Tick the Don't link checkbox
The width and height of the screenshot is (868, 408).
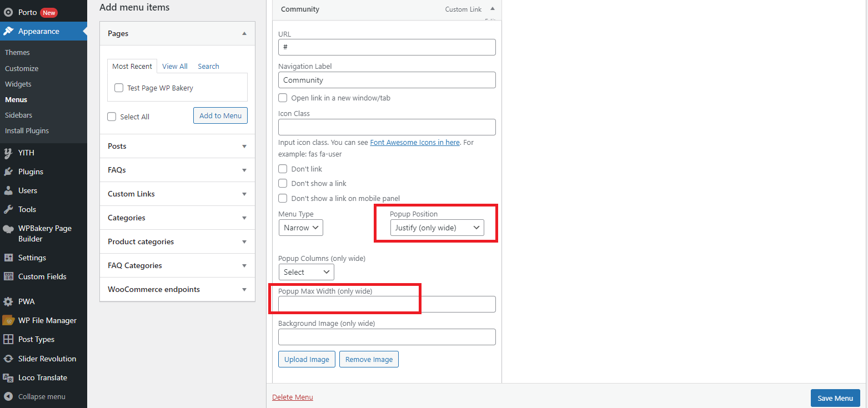pos(283,169)
